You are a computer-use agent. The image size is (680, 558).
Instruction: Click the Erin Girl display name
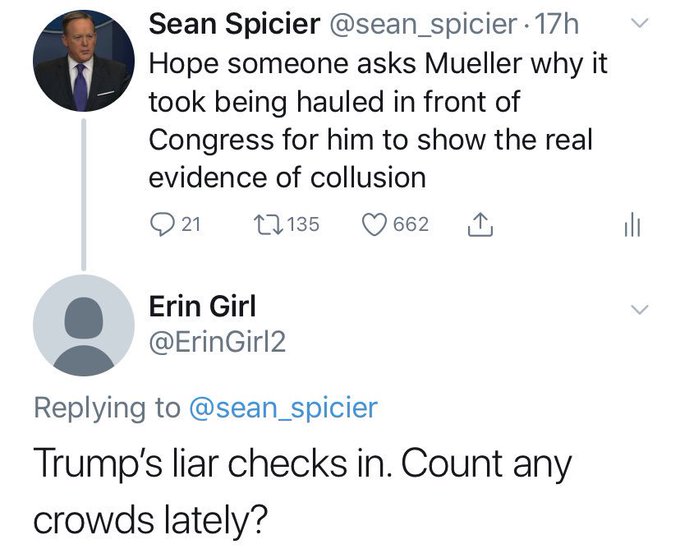coord(203,306)
